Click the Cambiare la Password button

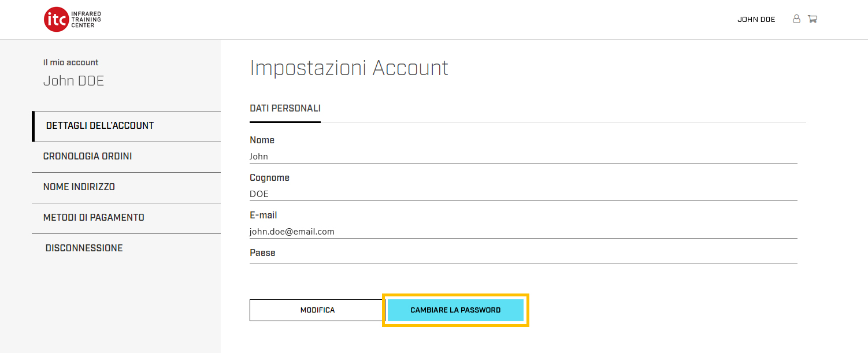click(x=455, y=310)
